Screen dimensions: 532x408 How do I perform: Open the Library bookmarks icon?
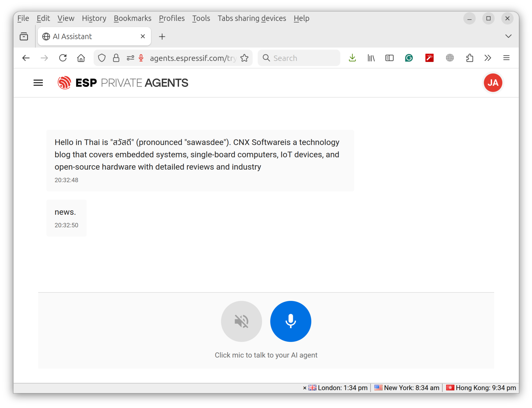point(371,58)
